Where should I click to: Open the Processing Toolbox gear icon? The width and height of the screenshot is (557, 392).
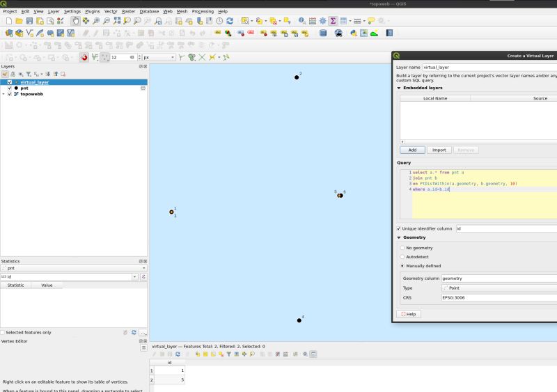[x=322, y=21]
